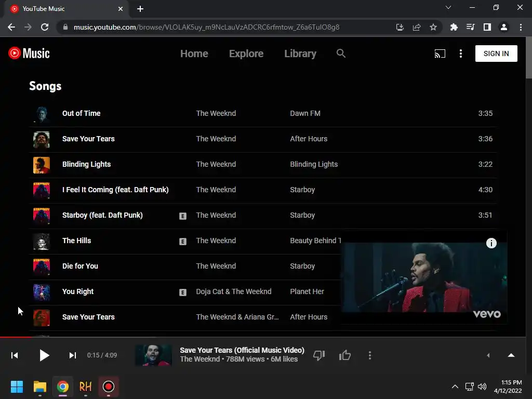Open the screen recorder taskbar app
532x399 pixels.
point(108,387)
